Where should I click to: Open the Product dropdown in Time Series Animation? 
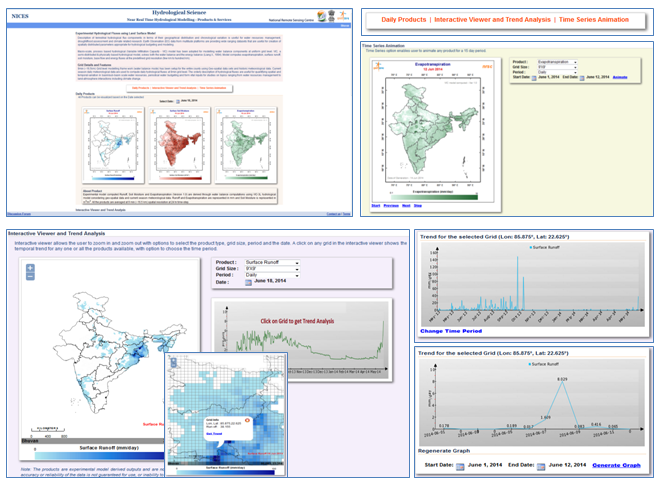(557, 62)
